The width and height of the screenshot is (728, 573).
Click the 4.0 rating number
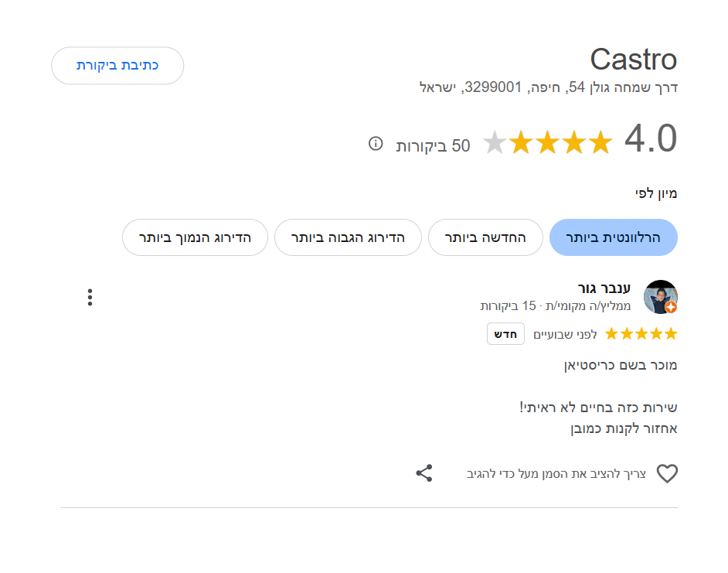(x=651, y=138)
